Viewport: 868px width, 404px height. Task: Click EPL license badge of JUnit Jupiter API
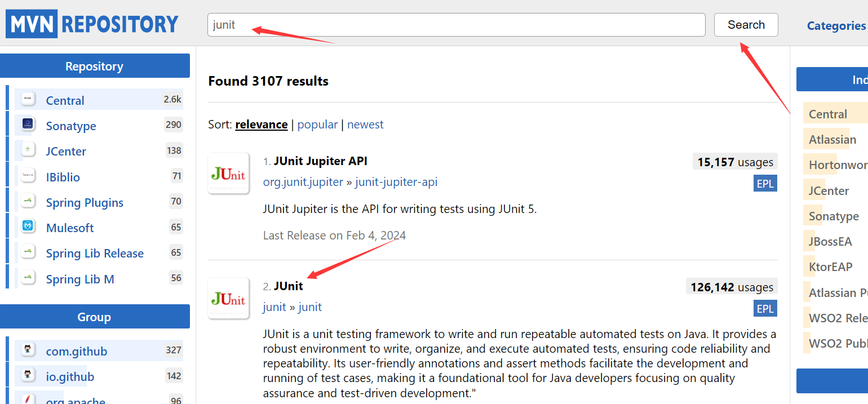coord(765,184)
